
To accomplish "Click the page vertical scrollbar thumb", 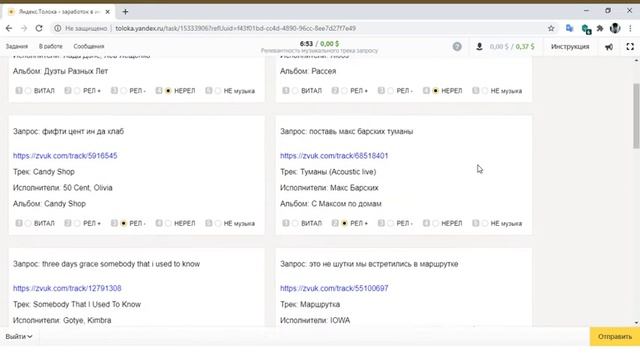I will [x=636, y=116].
